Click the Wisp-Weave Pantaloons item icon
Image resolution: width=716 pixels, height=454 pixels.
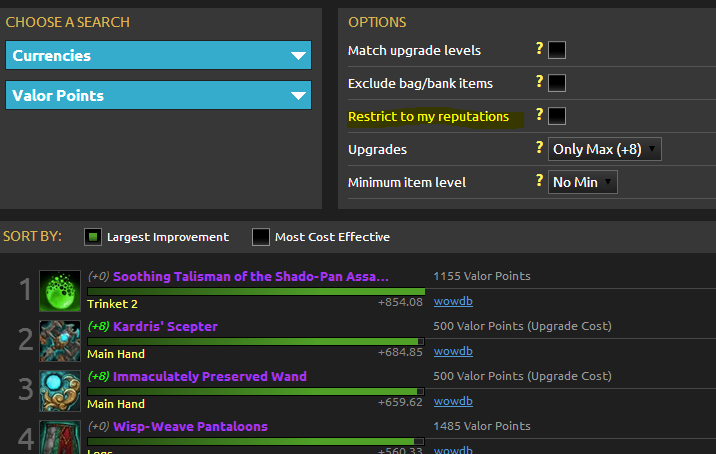point(59,437)
